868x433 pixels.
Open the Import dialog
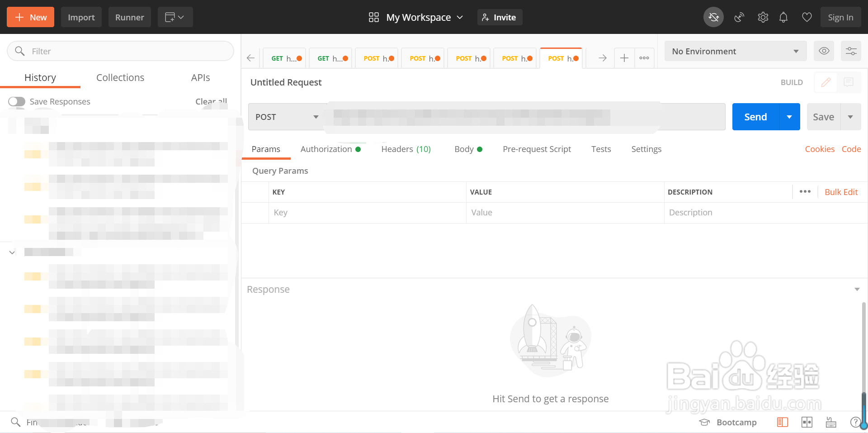pyautogui.click(x=81, y=17)
